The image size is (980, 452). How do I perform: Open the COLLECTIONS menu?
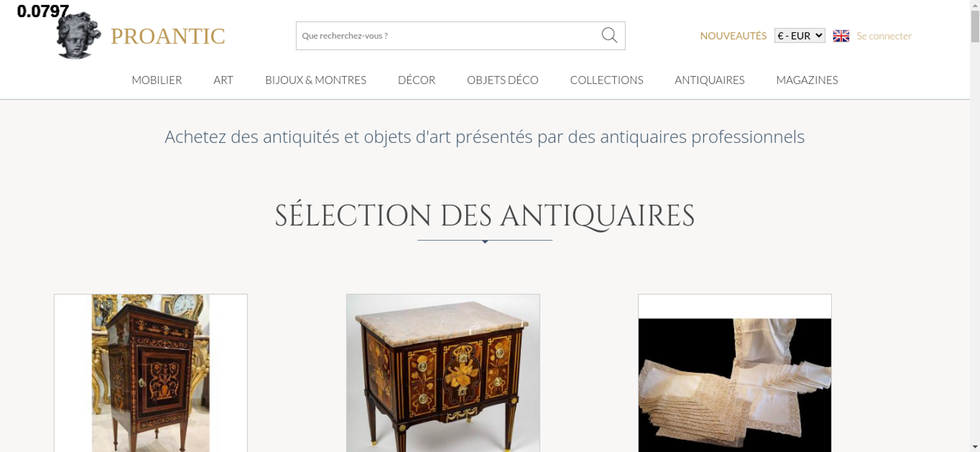607,80
